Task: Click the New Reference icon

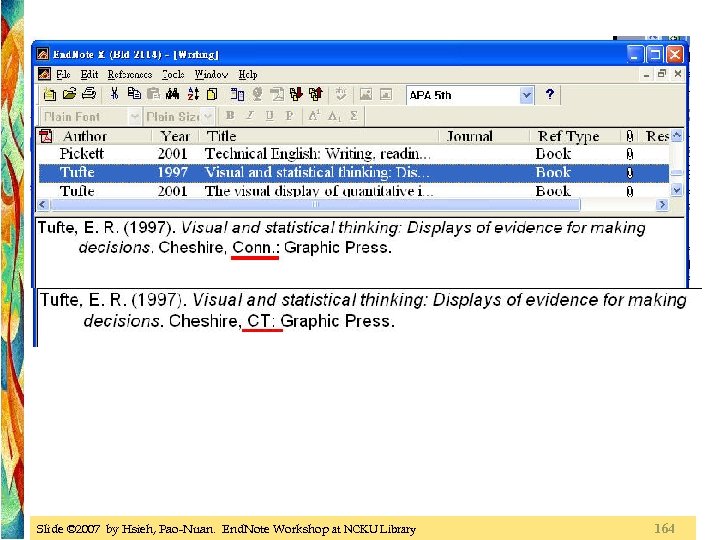Action: (x=212, y=94)
